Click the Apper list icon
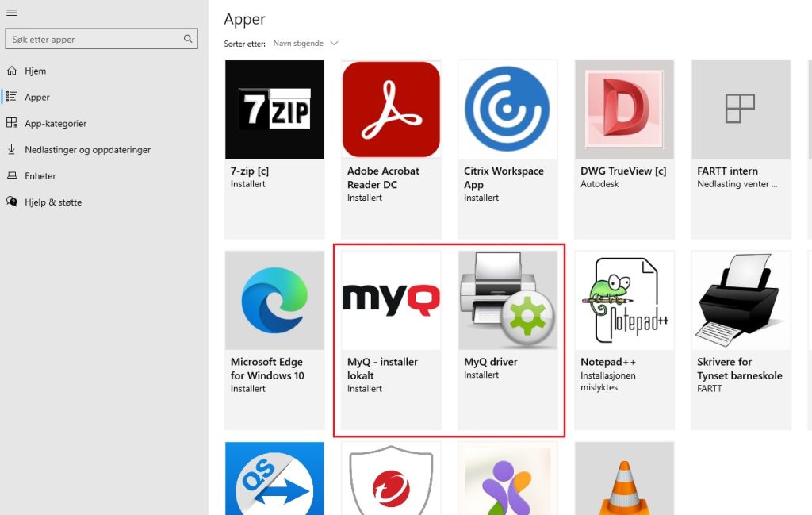Screen dimensions: 812x515 pos(11,96)
